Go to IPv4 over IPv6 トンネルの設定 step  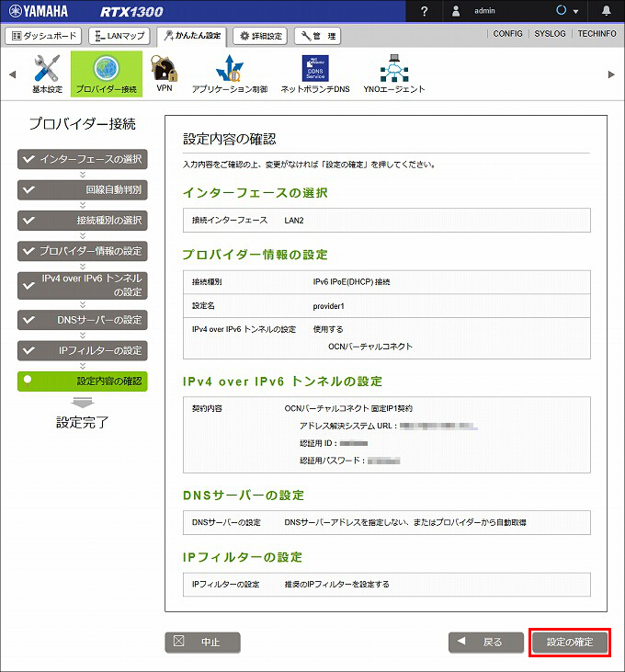click(82, 285)
